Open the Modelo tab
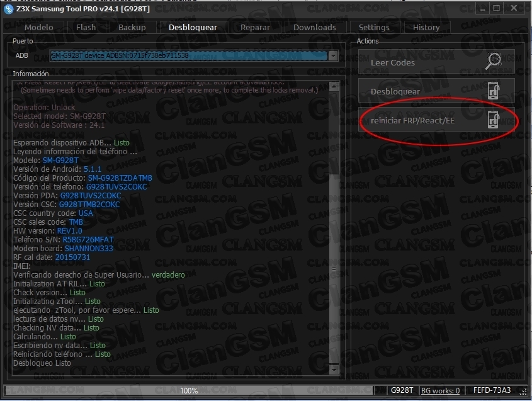This screenshot has width=532, height=401. tap(39, 28)
